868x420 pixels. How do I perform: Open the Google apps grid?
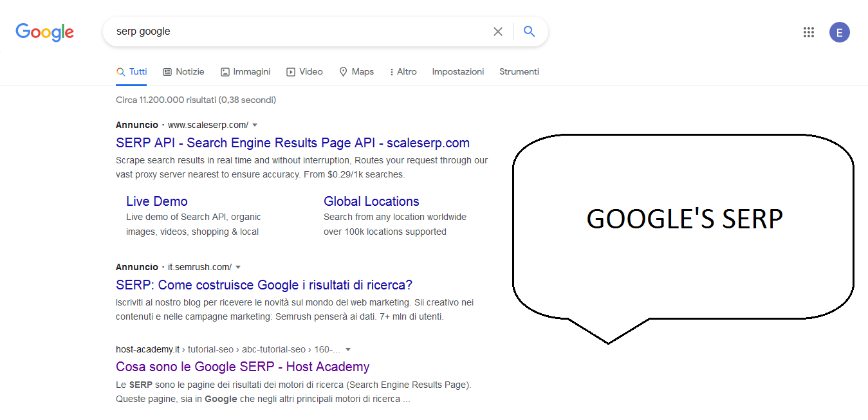pyautogui.click(x=809, y=32)
